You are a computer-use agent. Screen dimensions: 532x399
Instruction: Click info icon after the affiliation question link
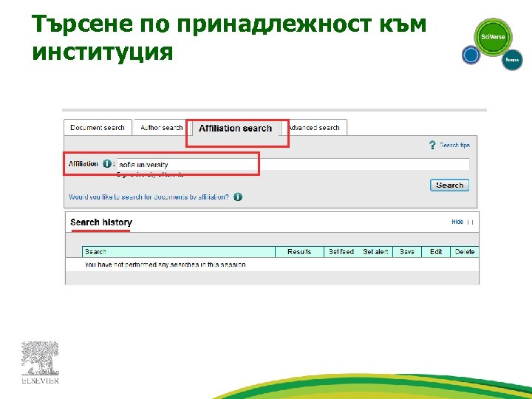click(238, 197)
